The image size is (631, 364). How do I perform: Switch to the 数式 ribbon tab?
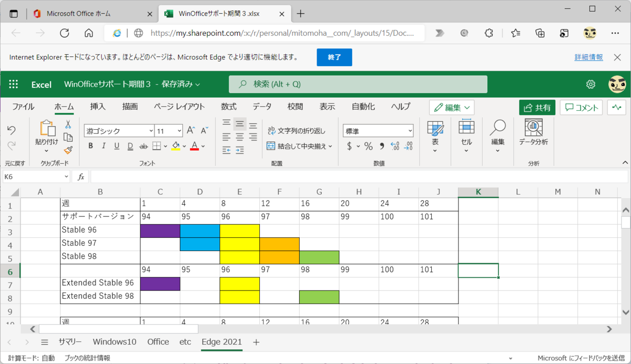tap(229, 107)
